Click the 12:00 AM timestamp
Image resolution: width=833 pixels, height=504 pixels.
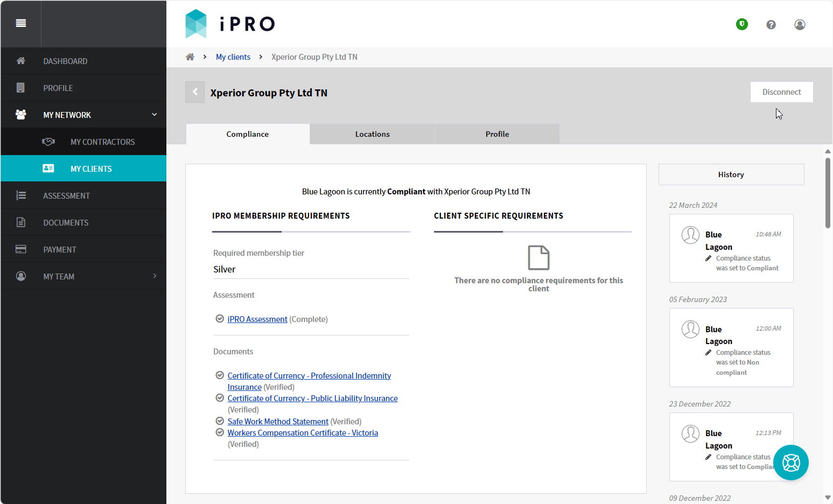(768, 328)
